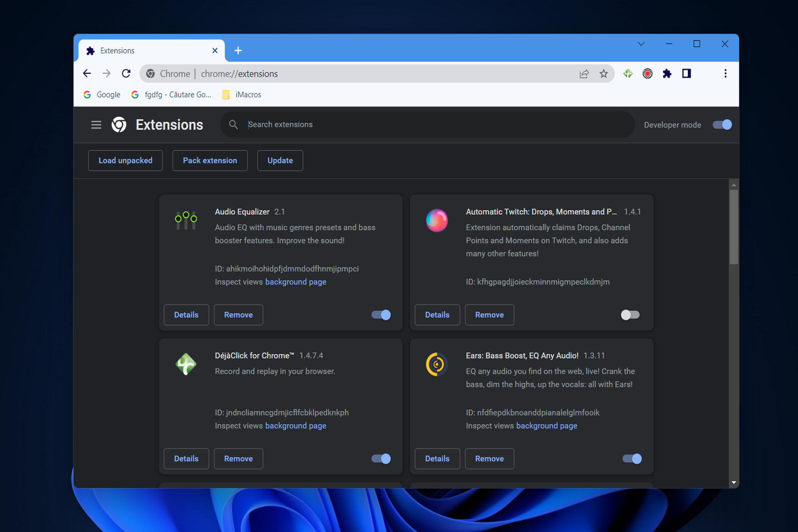Click Pack extension button

(x=210, y=160)
